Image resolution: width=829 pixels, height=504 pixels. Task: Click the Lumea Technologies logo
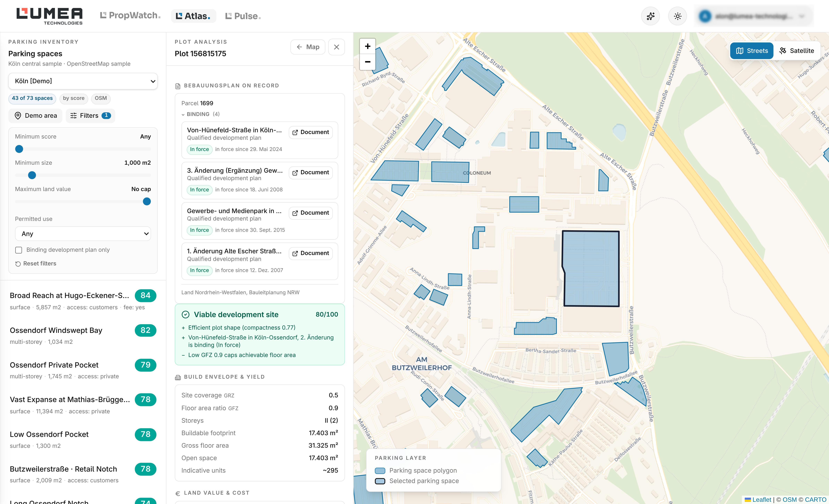49,16
